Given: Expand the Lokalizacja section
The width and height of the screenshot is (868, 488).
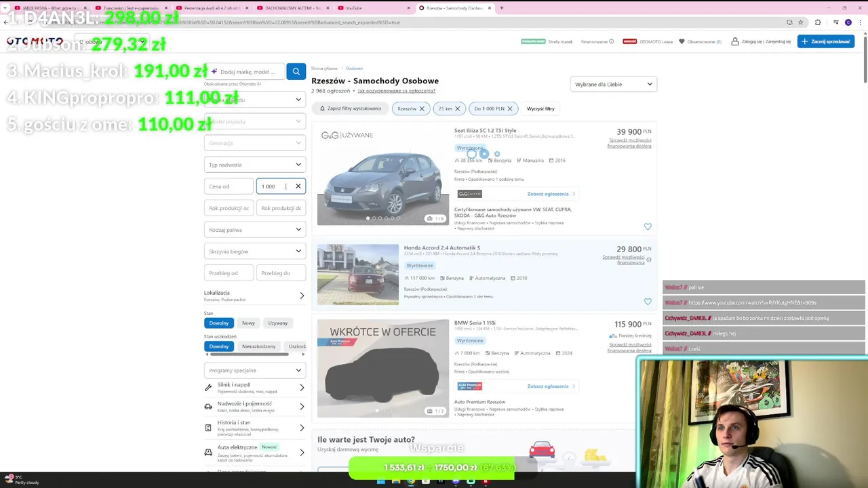Looking at the screenshot, I should [254, 296].
